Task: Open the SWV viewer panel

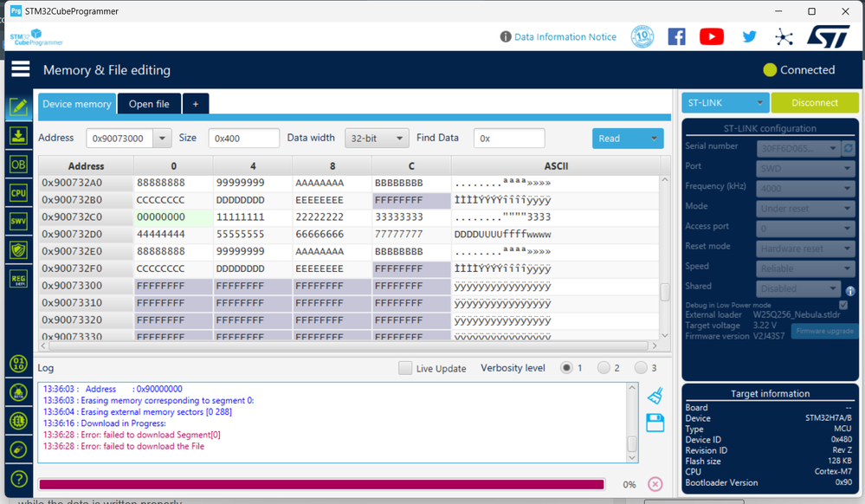Action: coord(18,220)
